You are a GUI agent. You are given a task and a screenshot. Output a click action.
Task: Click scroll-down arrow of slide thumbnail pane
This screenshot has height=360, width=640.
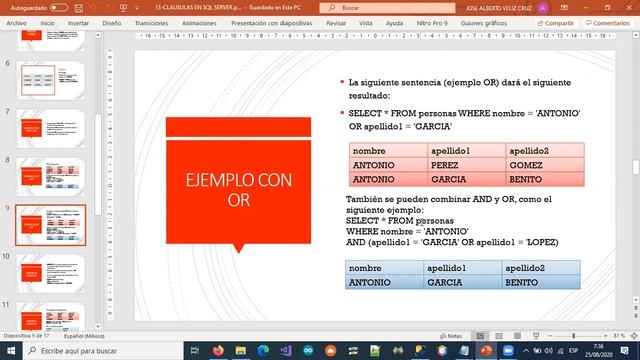coord(98,327)
